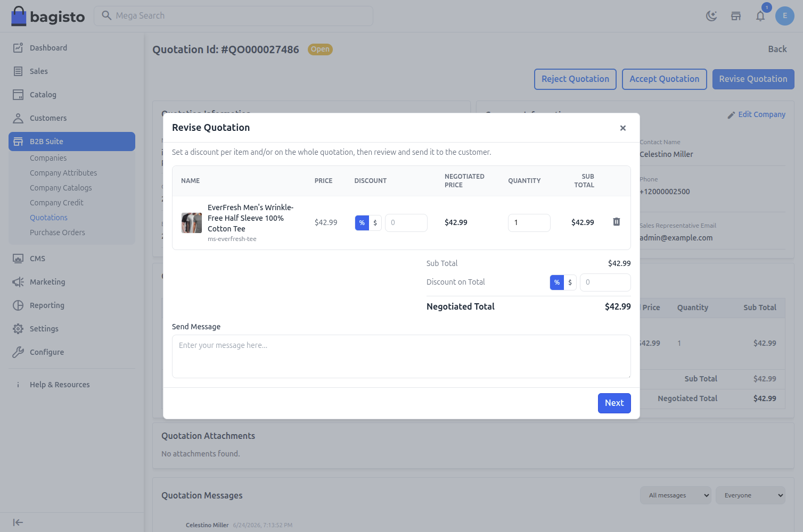
Task: Open notifications bell icon
Action: (x=760, y=16)
